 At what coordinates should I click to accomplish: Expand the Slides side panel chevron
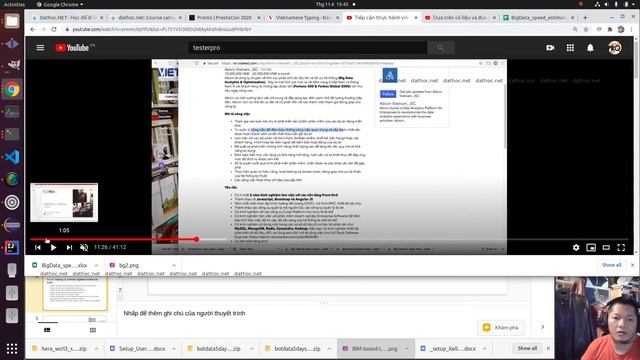click(542, 327)
